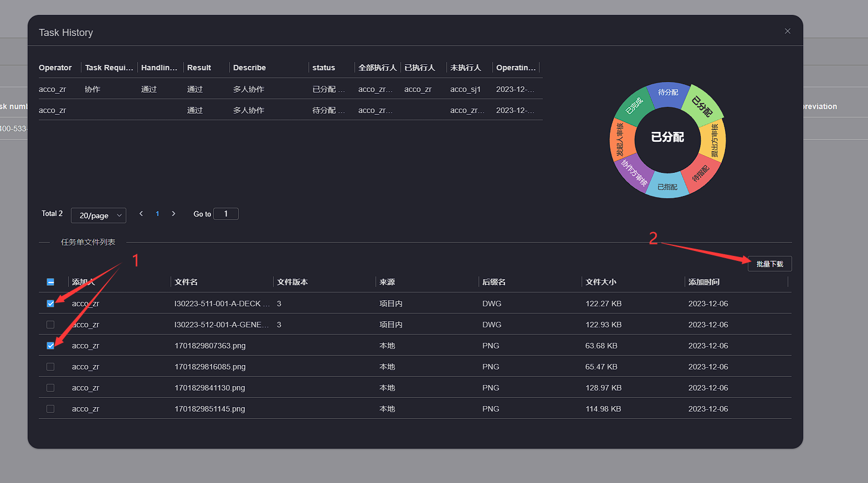Click the 128.97 KB file size cell
The image size is (868, 483).
tap(603, 388)
